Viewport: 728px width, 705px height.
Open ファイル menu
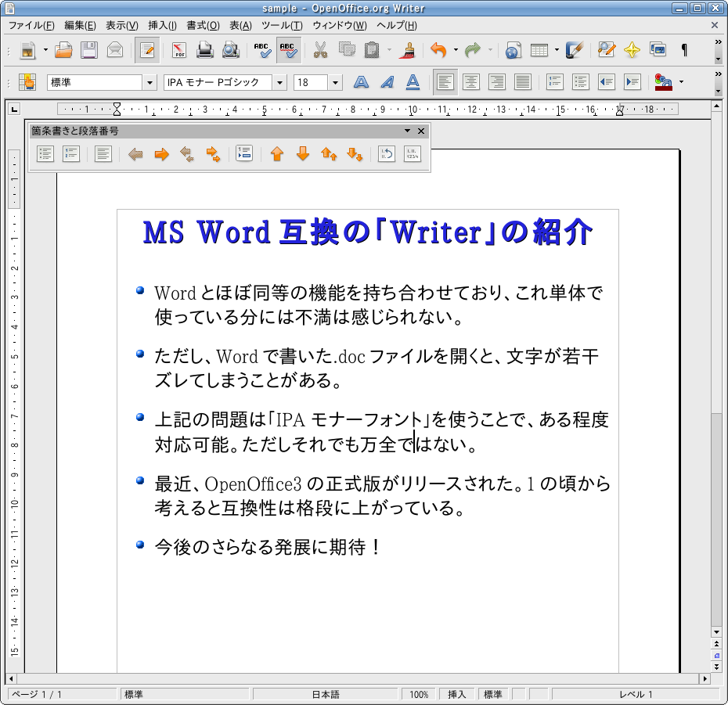[x=31, y=26]
